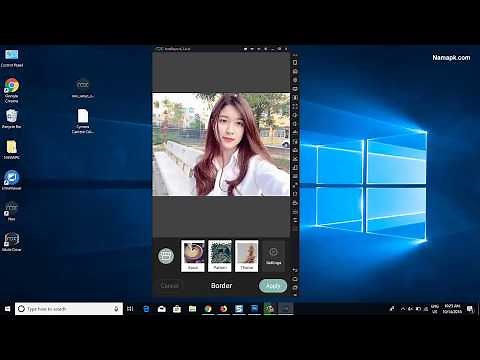
Task: Click the topmost emulator sidebar tool icon
Action: pyautogui.click(x=295, y=62)
